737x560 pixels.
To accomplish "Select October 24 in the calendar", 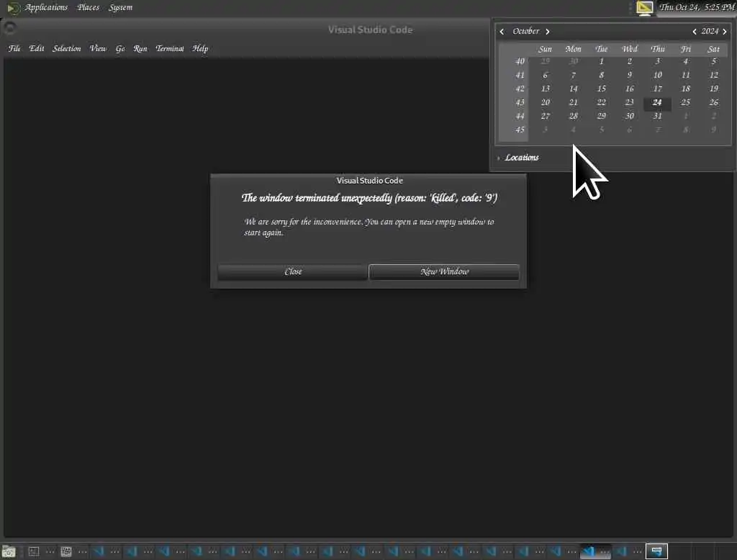I will coord(657,102).
